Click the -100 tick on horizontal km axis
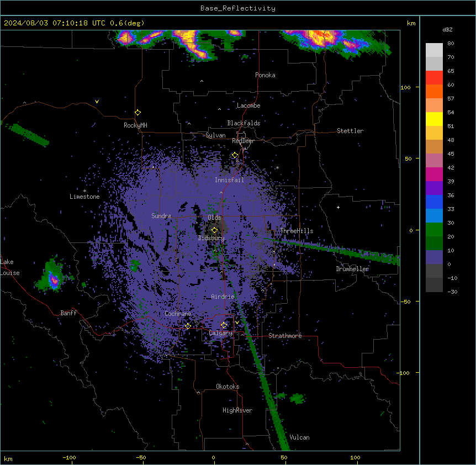 tap(69, 457)
